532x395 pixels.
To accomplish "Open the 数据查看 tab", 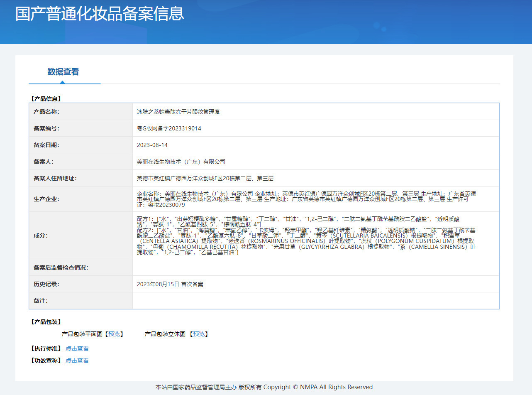I will pyautogui.click(x=63, y=72).
